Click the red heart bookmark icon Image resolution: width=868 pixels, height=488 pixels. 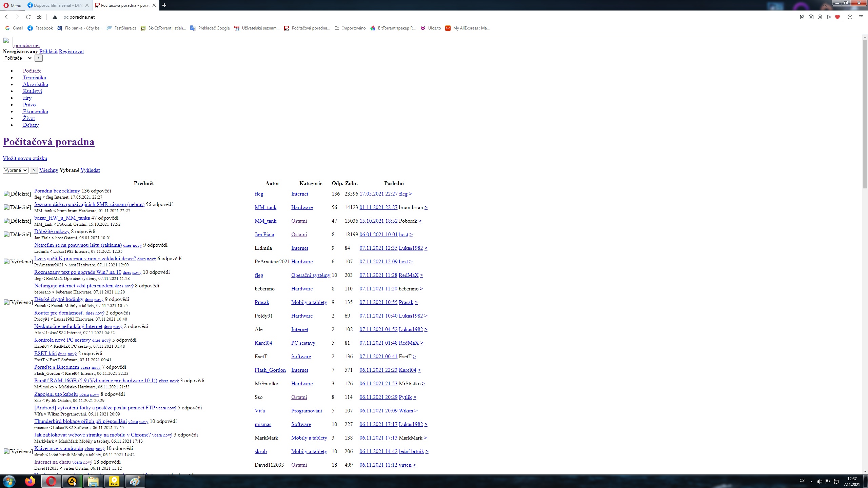coord(837,17)
